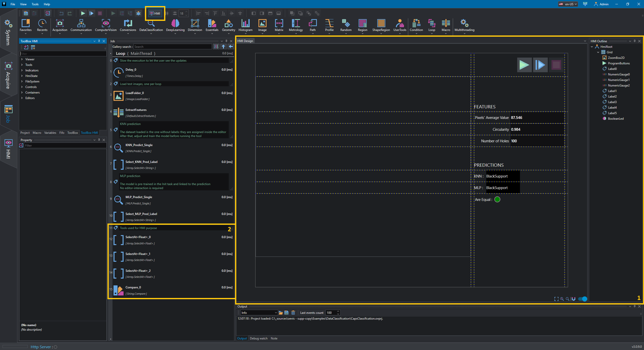Open the Metrology tools icon
This screenshot has width=644, height=350.
point(296,26)
